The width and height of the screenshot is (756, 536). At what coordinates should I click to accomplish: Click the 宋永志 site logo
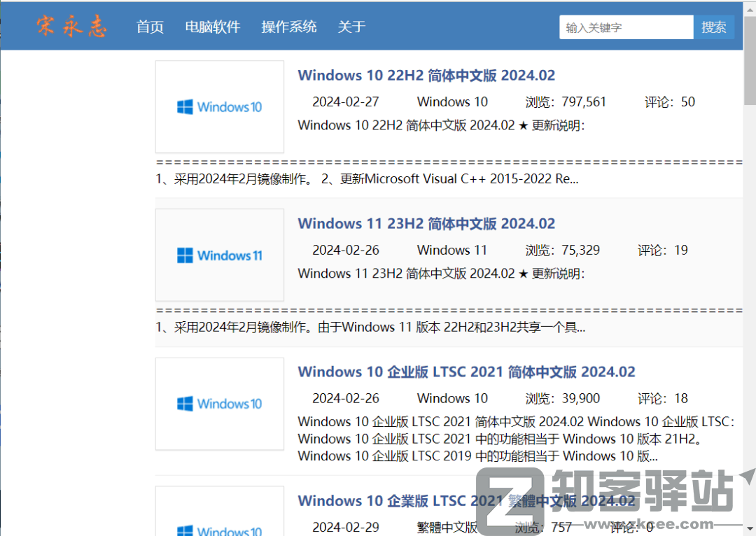click(x=71, y=27)
